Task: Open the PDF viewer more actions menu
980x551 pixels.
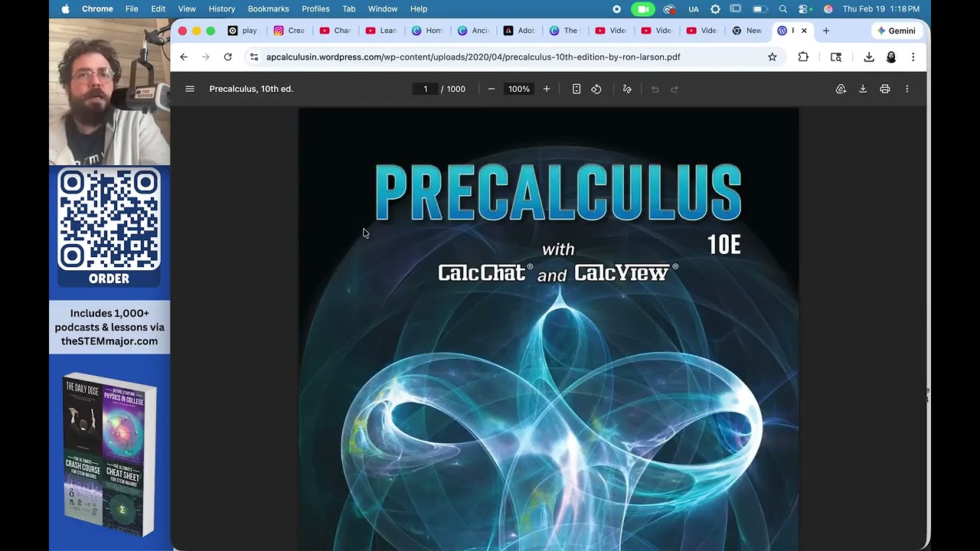Action: point(907,89)
